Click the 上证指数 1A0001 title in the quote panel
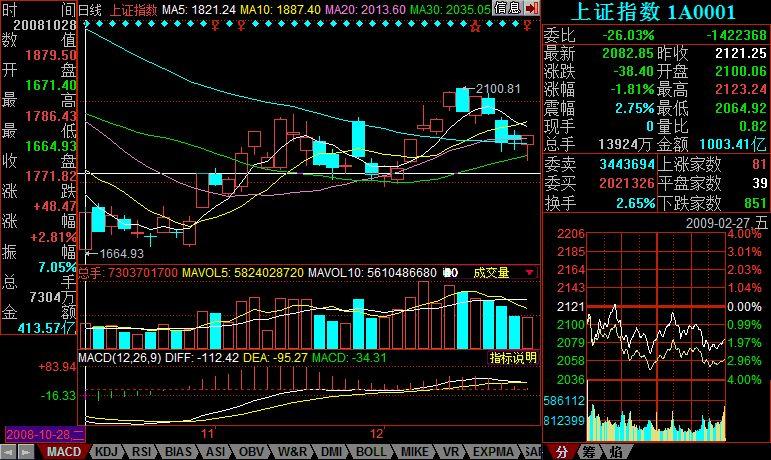Image resolution: width=771 pixels, height=460 pixels. click(x=653, y=11)
